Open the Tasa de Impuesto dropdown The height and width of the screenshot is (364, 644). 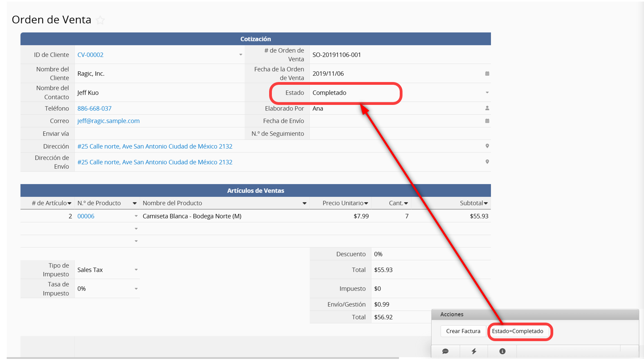coord(136,289)
